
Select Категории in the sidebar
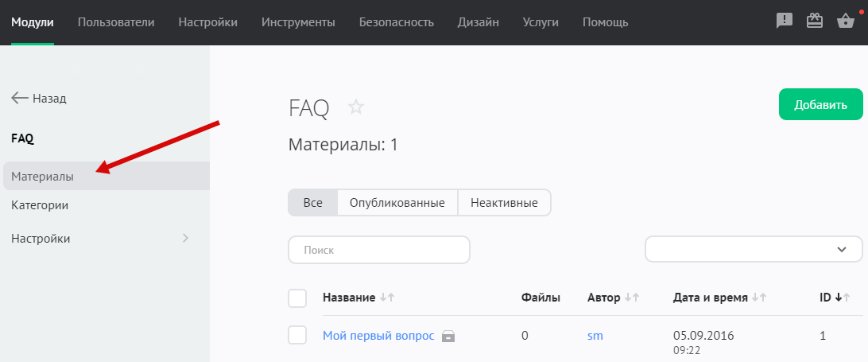click(40, 205)
